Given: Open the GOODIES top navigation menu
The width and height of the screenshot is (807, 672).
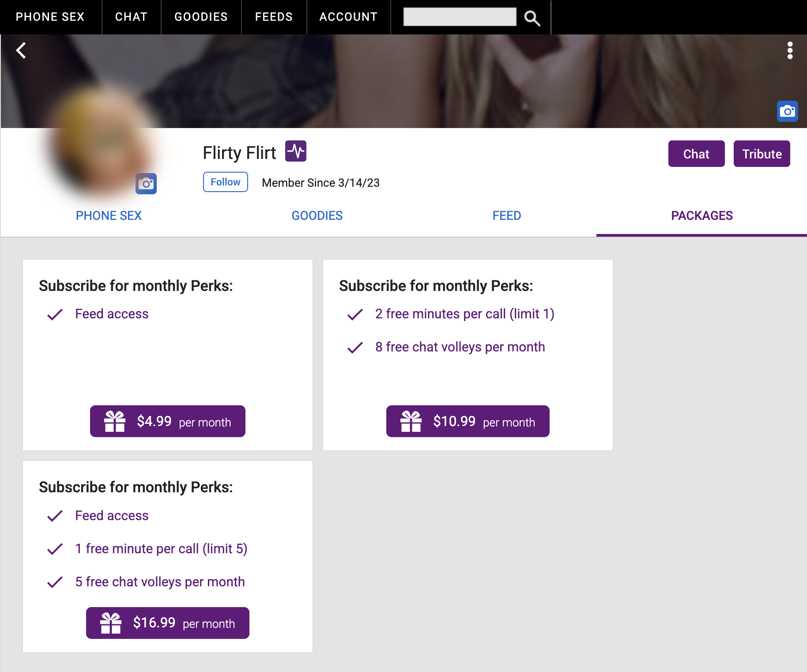Looking at the screenshot, I should click(201, 17).
